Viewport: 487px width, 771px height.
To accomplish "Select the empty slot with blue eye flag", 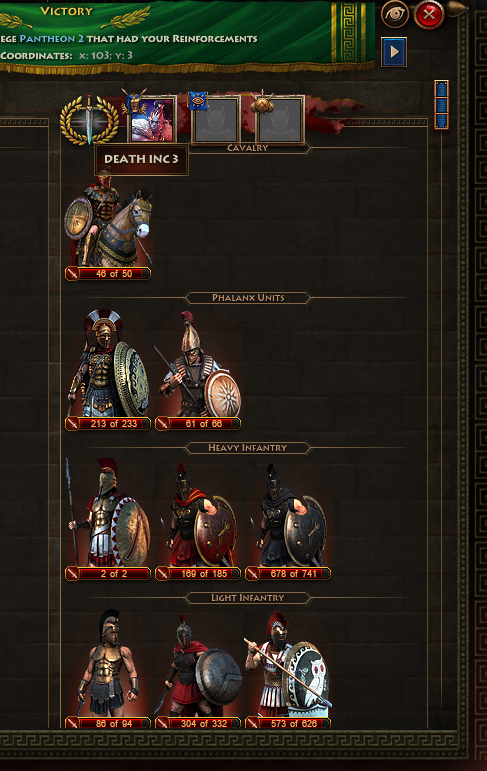I will tap(216, 120).
